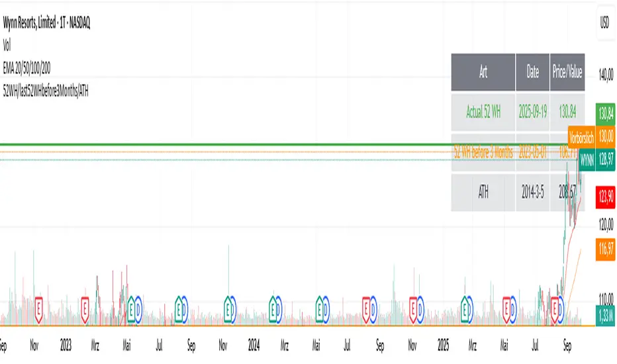Select the red E marker near Mai 2025

[x=506, y=310]
